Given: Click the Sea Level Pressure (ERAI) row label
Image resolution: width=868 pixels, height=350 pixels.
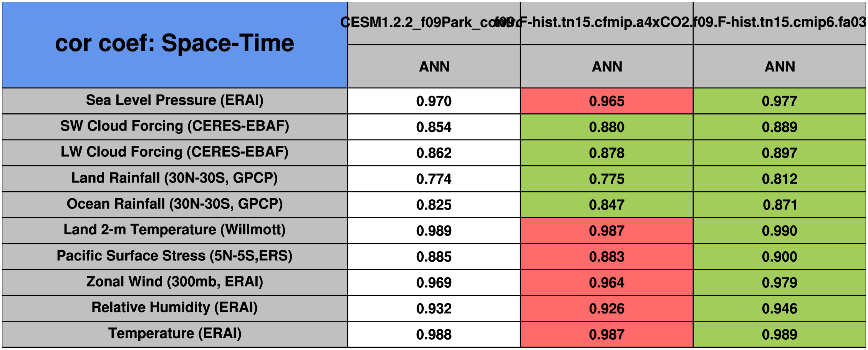Looking at the screenshot, I should [x=174, y=101].
